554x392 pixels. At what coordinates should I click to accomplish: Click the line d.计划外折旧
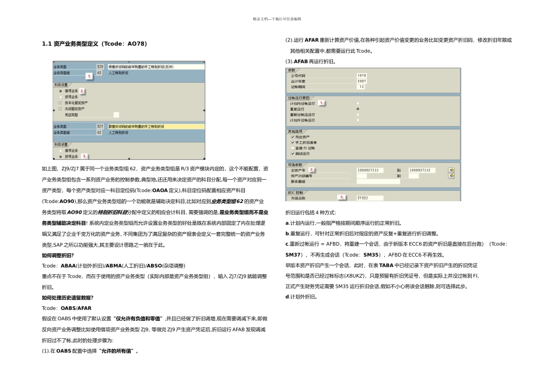click(x=301, y=296)
